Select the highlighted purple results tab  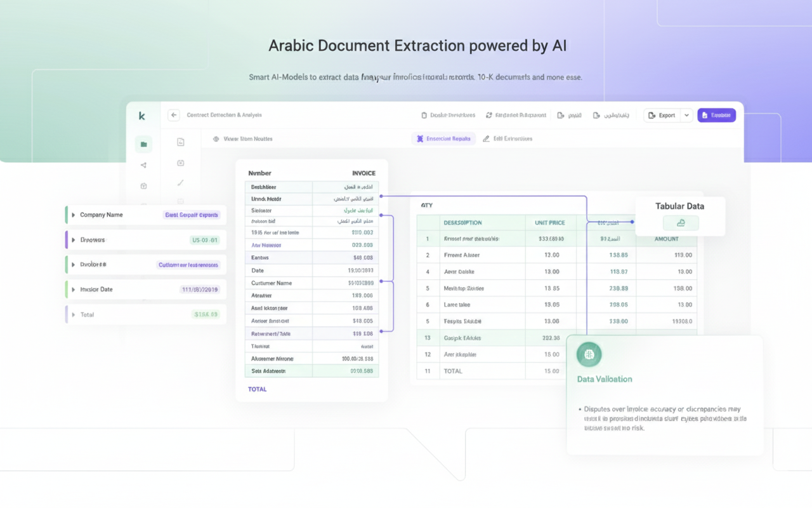click(443, 138)
